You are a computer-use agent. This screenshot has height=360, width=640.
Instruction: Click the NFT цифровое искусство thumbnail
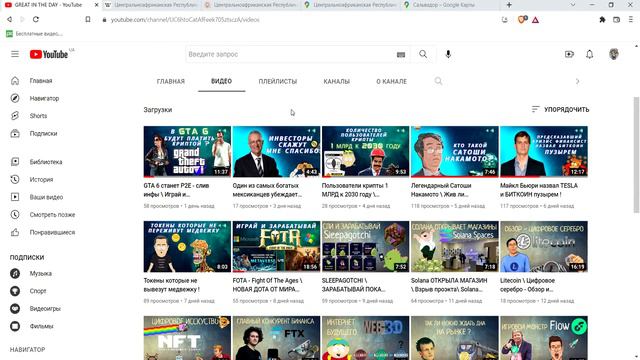click(x=187, y=338)
